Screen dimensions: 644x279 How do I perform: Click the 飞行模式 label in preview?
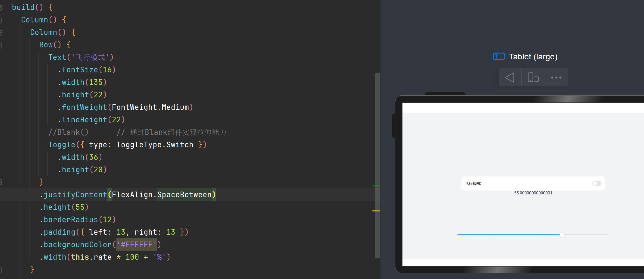pos(473,184)
